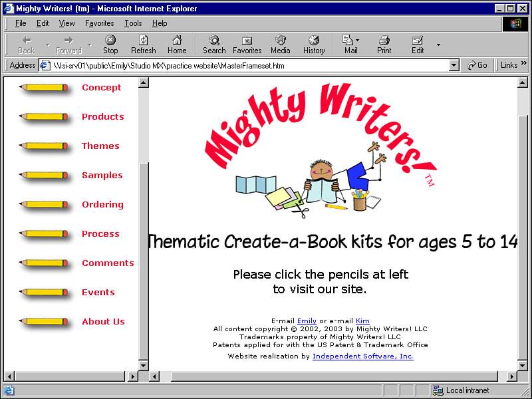
Task: Open the Independent Software, Inc. link
Action: 362,356
